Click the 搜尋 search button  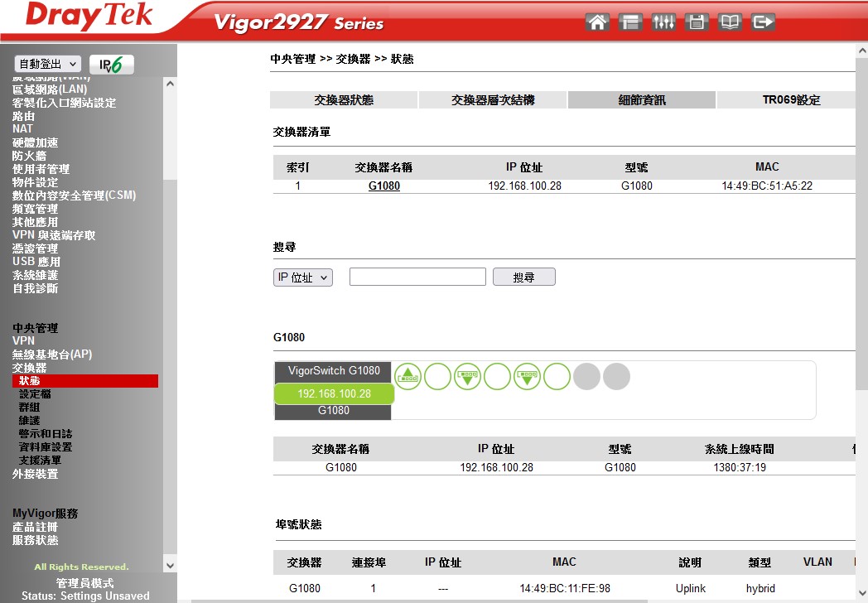[523, 277]
